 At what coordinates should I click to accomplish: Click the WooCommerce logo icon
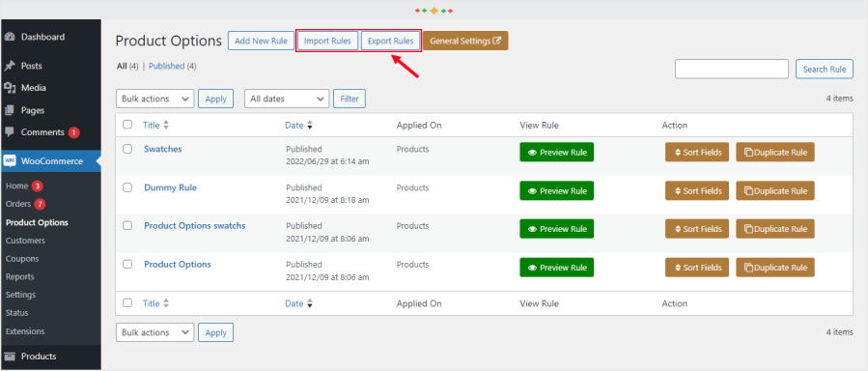point(10,161)
